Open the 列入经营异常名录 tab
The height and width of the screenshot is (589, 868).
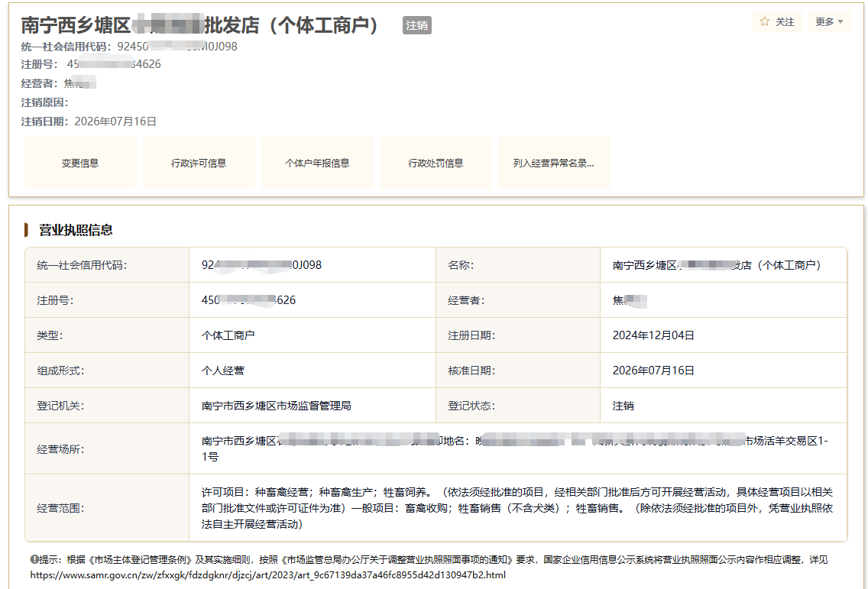click(554, 163)
